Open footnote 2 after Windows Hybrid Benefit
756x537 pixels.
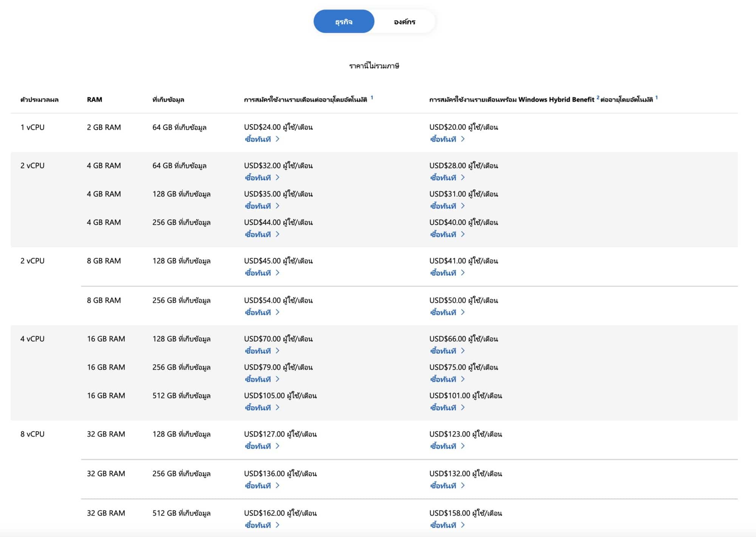(x=598, y=97)
